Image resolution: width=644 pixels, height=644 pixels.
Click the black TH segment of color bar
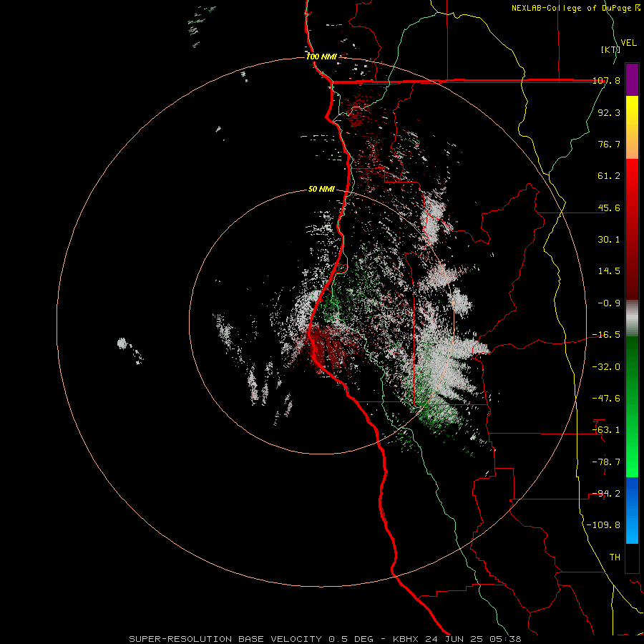click(632, 558)
